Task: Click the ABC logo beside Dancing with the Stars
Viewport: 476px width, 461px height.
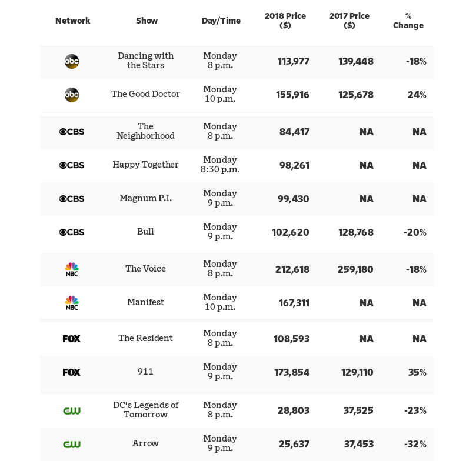Action: (72, 61)
